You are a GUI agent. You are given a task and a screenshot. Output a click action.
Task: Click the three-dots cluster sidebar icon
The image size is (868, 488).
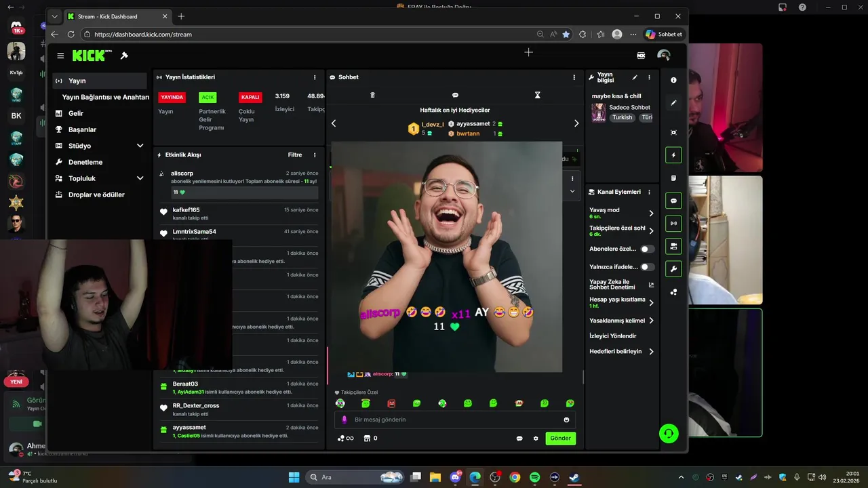pos(673,292)
